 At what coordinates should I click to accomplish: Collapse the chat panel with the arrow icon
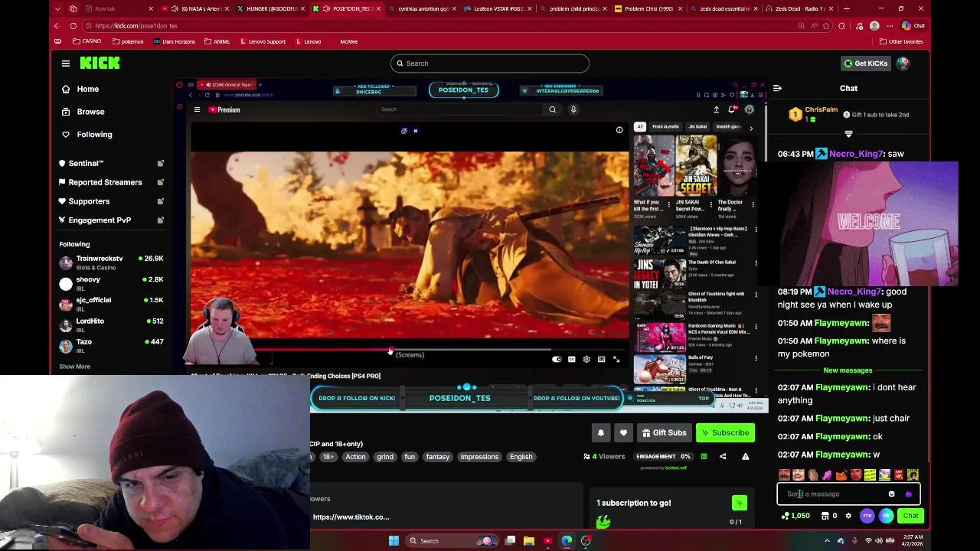(777, 88)
